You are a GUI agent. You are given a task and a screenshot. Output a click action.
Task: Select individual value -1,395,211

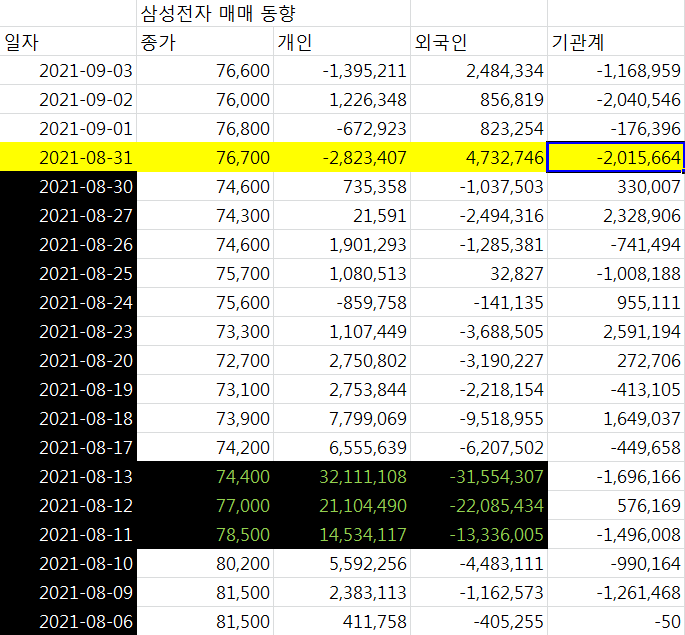coord(342,70)
